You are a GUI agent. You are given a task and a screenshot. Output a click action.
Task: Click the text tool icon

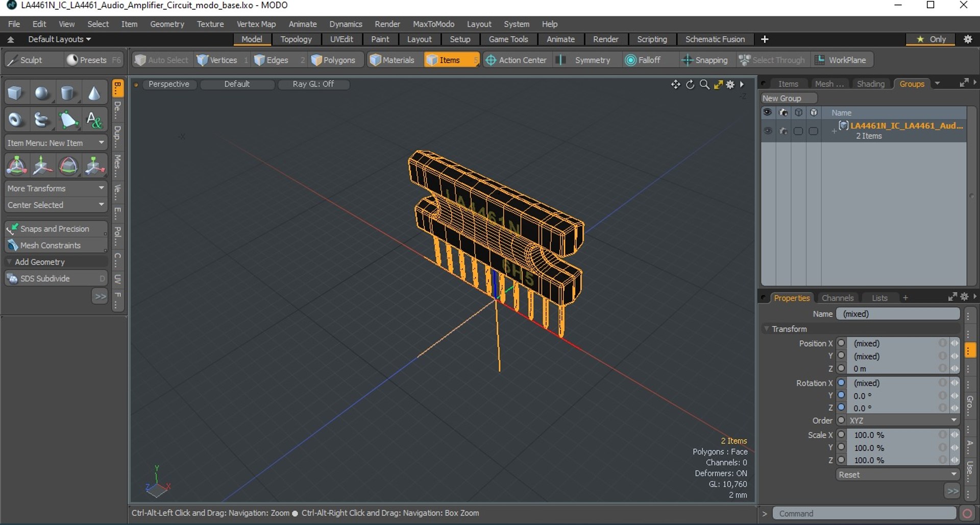coord(94,120)
